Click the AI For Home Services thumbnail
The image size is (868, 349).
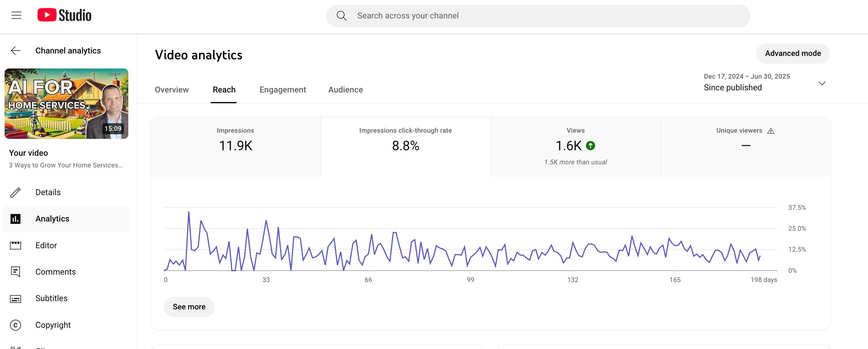tap(66, 103)
